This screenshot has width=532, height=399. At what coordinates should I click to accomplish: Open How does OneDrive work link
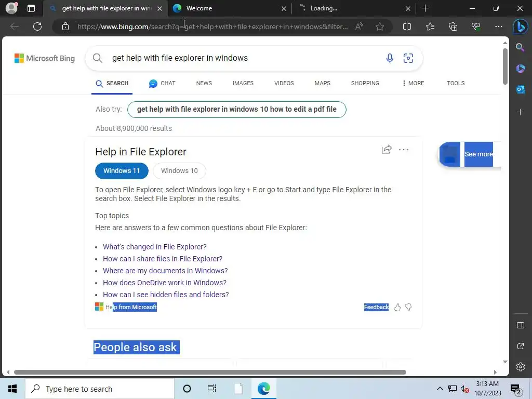click(165, 282)
